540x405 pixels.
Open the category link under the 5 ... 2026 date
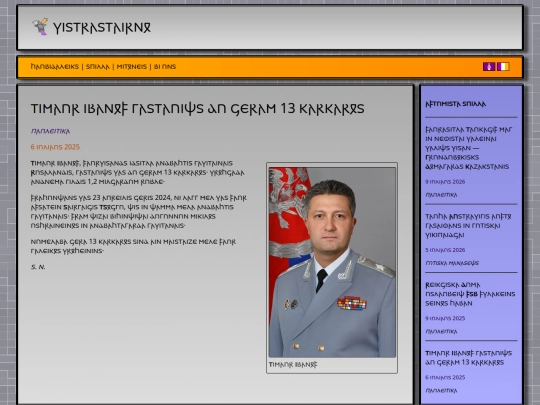pyautogui.click(x=452, y=263)
